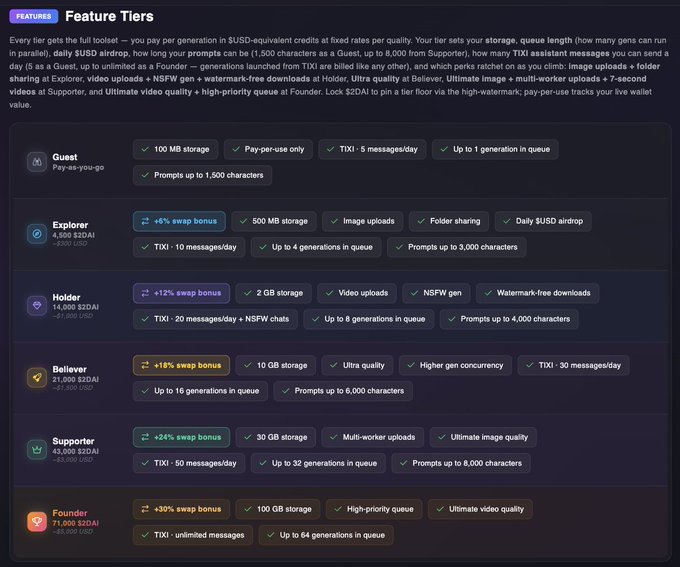
Task: Click Prompts up to 3,000 characters chip
Action: [457, 247]
